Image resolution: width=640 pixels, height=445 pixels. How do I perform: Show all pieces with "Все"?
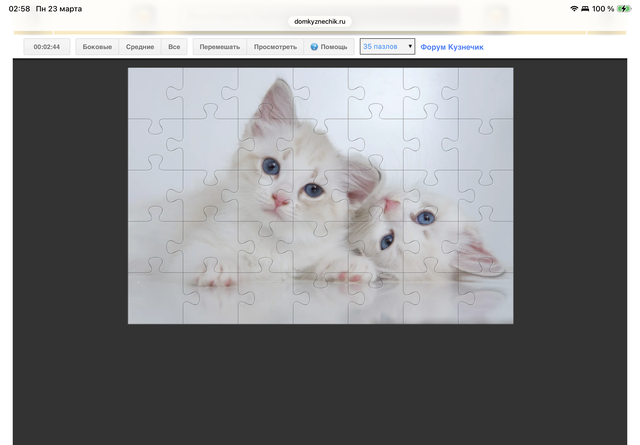tap(174, 47)
